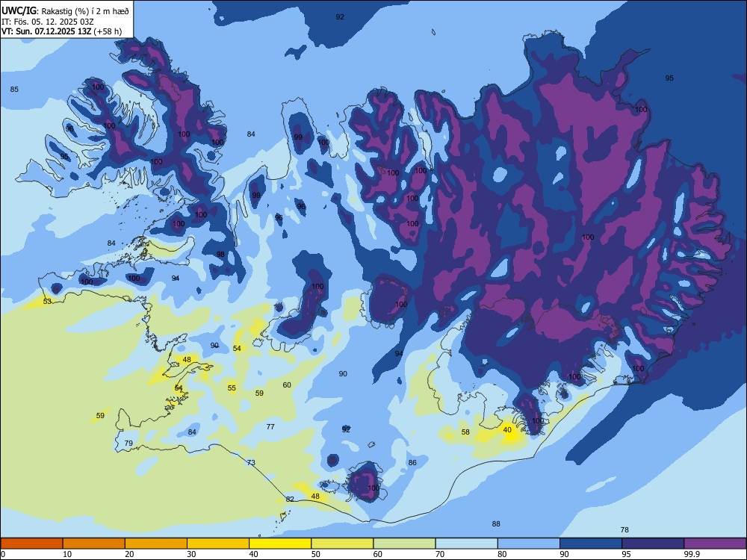Click the map value '77'

pos(270,426)
